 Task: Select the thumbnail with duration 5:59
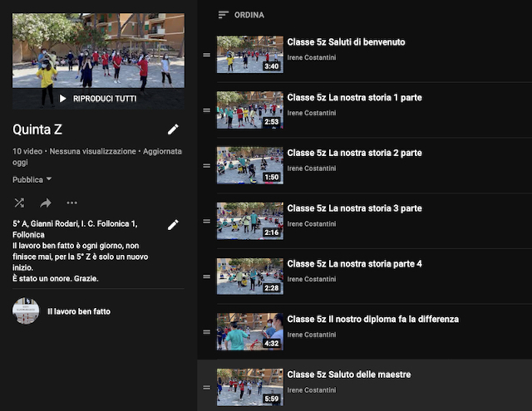[x=249, y=387]
